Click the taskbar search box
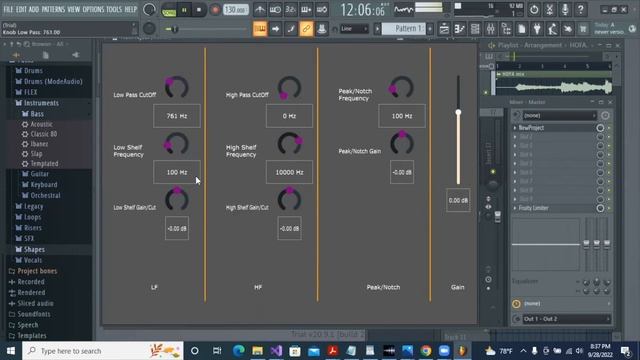The width and height of the screenshot is (640, 360). point(103,351)
